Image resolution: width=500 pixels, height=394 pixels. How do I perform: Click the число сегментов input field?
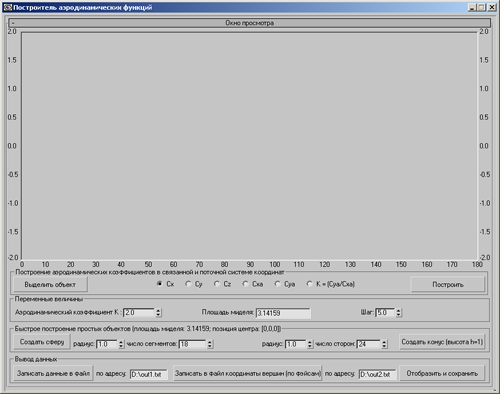pyautogui.click(x=192, y=344)
